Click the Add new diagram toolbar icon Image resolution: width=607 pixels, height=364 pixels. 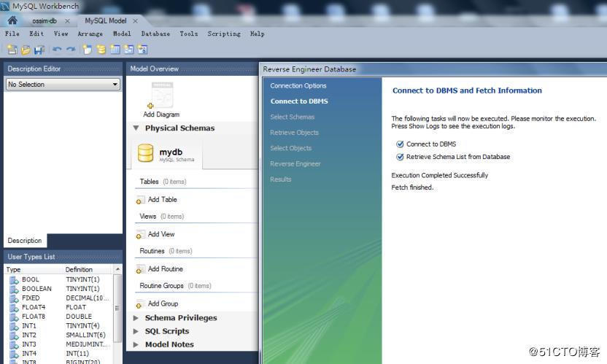coord(88,50)
